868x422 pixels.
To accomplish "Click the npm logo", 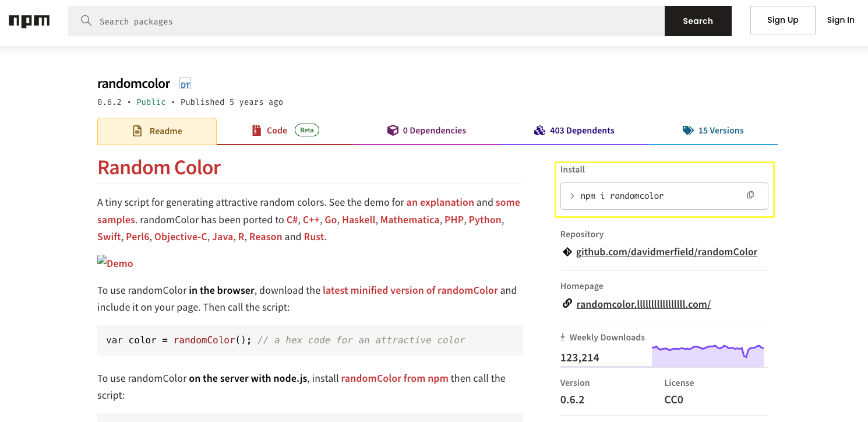I will click(29, 21).
